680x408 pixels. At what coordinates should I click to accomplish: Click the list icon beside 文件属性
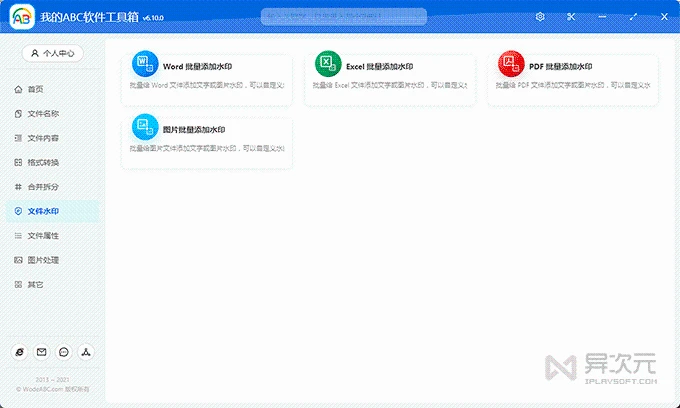(18, 236)
